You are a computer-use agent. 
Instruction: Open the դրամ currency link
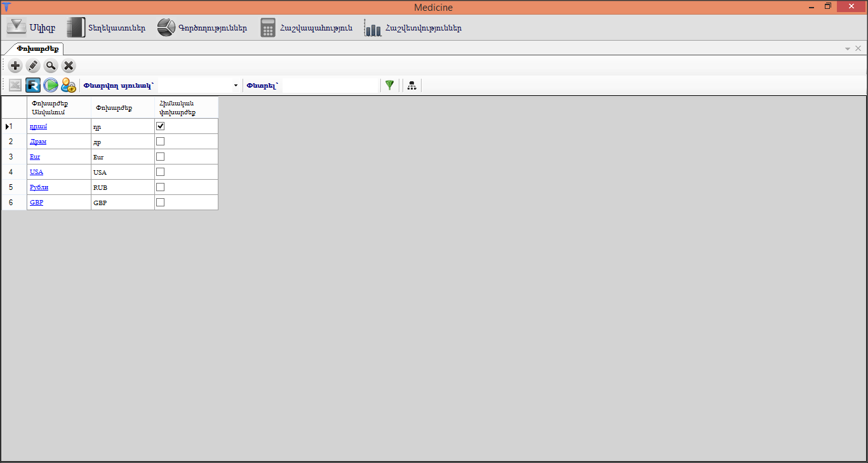click(x=37, y=126)
